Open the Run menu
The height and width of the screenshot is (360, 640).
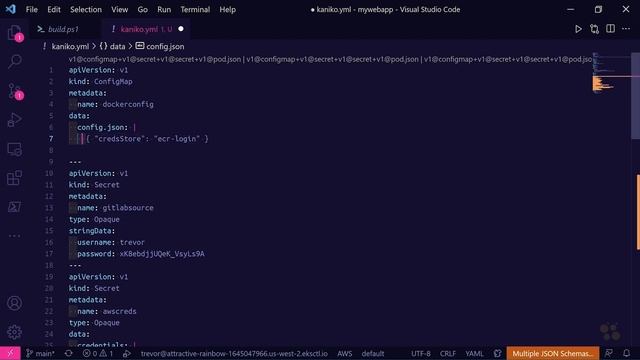click(164, 9)
